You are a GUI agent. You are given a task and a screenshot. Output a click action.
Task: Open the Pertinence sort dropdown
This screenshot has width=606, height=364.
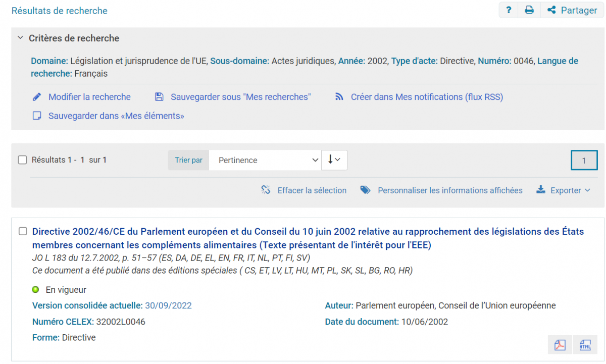265,160
